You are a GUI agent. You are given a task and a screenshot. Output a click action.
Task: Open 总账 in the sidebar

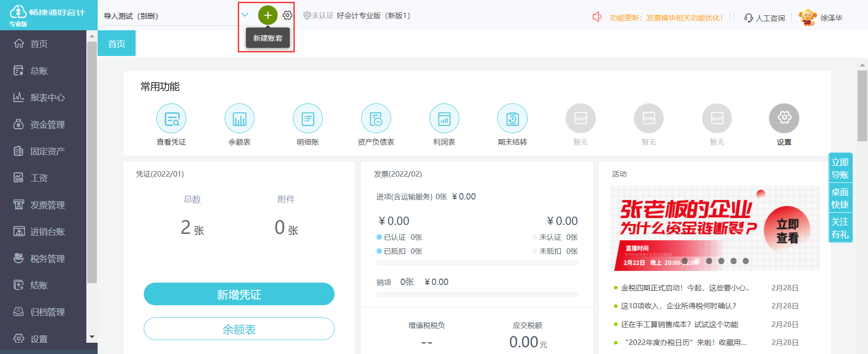[x=43, y=71]
